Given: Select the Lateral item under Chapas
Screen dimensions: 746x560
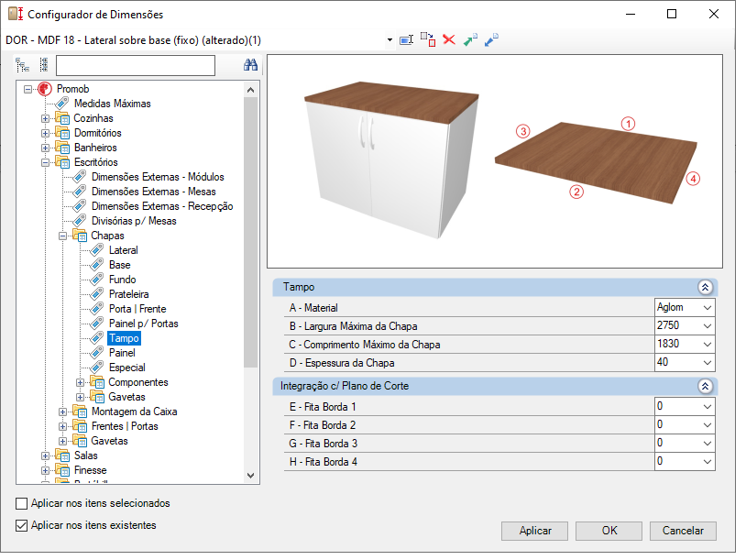Looking at the screenshot, I should (x=123, y=250).
